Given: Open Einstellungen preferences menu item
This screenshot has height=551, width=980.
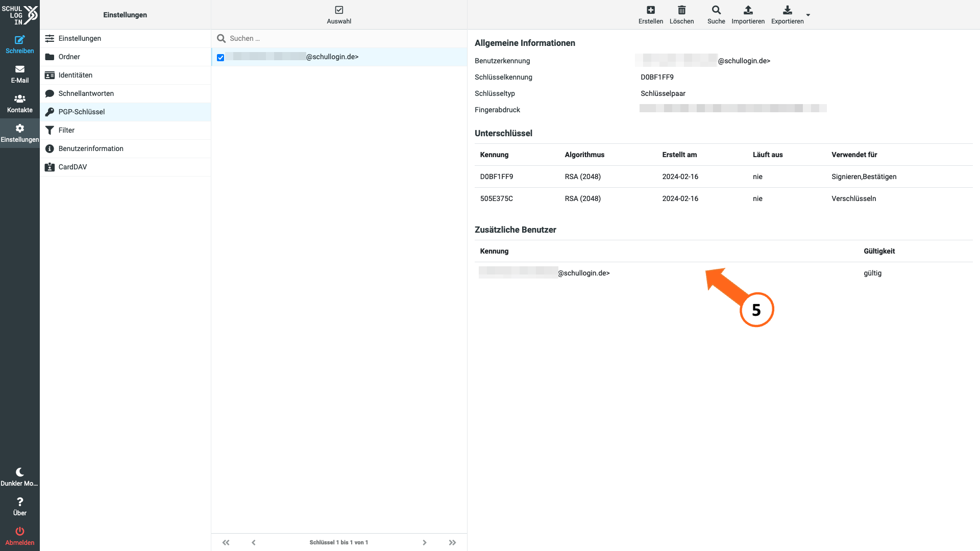Looking at the screenshot, I should pyautogui.click(x=126, y=38).
